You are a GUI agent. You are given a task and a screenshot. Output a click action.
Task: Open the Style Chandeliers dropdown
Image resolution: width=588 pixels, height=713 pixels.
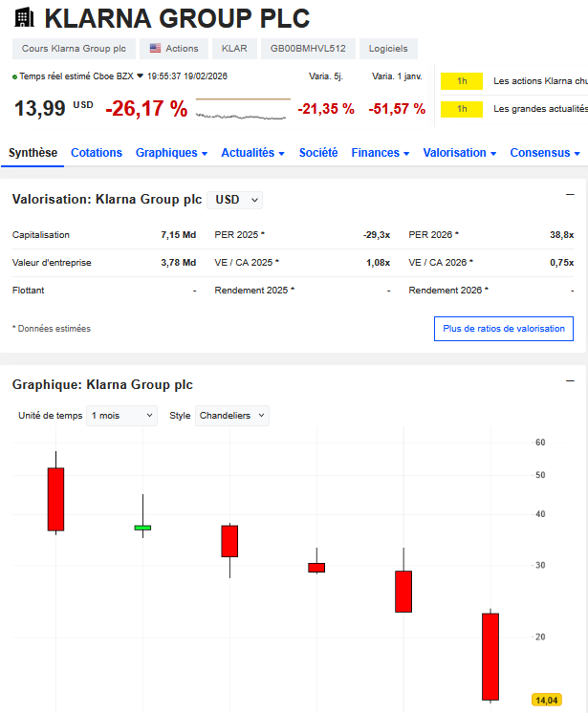[232, 416]
